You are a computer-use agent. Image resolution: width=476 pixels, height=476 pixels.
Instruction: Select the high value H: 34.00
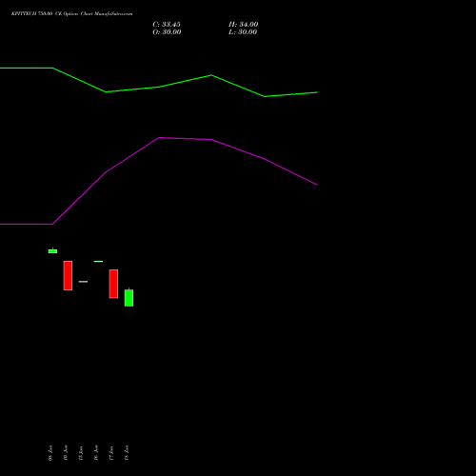pos(244,25)
